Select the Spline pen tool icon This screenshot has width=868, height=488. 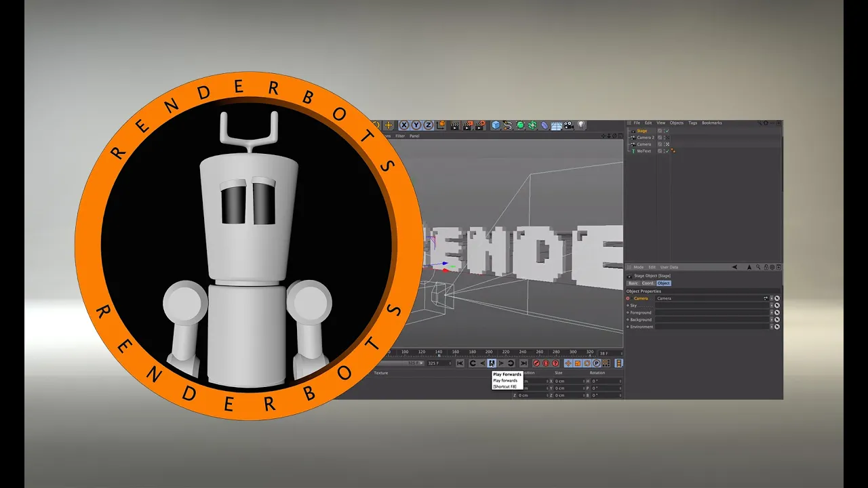coord(508,125)
